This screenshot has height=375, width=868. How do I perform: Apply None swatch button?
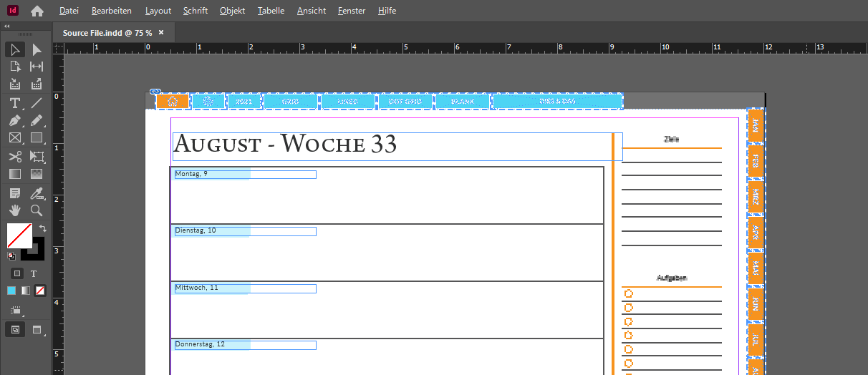coord(40,291)
